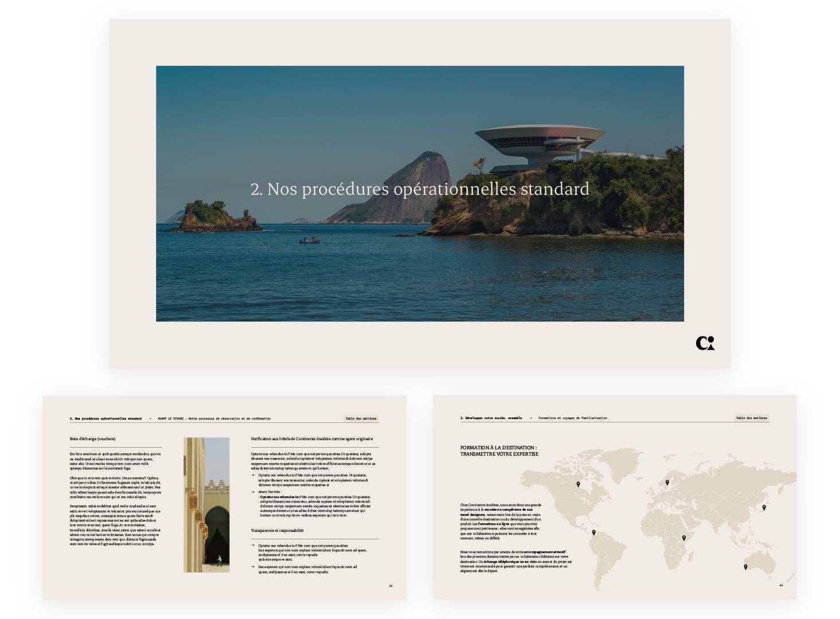The width and height of the screenshot is (840, 619).
Task: Click the Continents Insolites logo on title slide
Action: [705, 343]
